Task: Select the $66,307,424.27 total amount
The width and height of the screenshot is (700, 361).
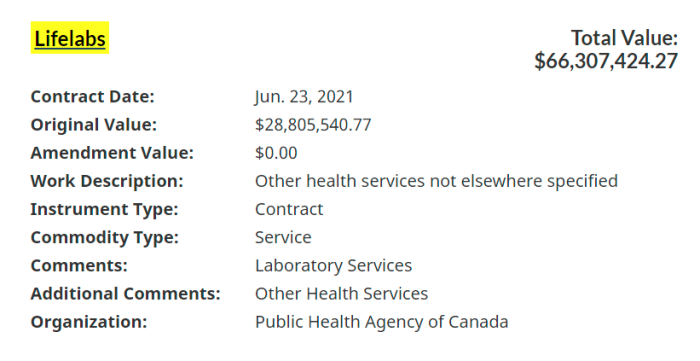Action: tap(606, 61)
